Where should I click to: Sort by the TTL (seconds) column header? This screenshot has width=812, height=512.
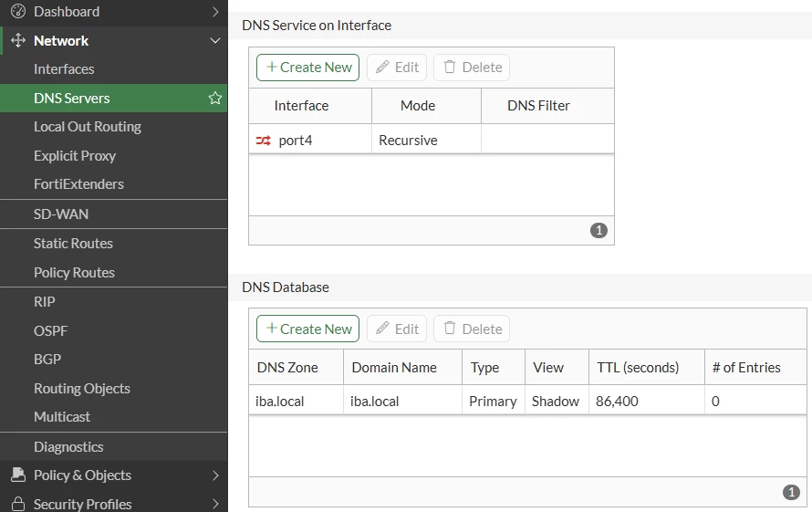pos(647,368)
